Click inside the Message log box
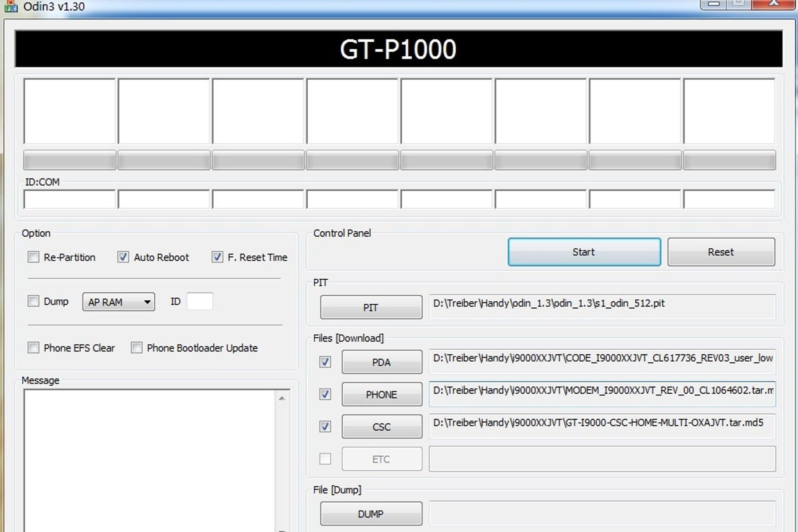 (150, 461)
